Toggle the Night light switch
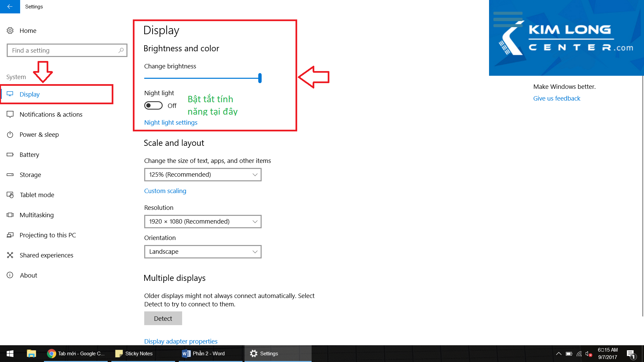The height and width of the screenshot is (362, 644). coord(153,106)
